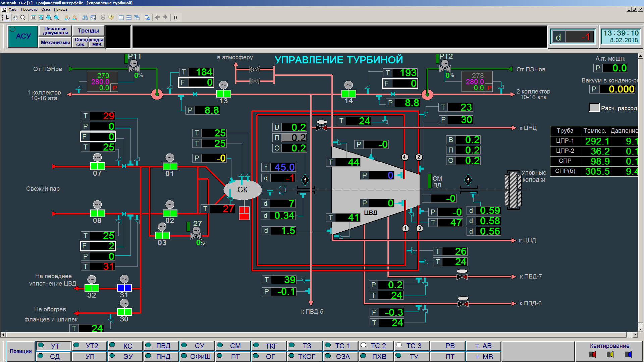Viewport: 644px width, 362px height.
Task: Click the 1:1 scale icon
Action: 33,18
